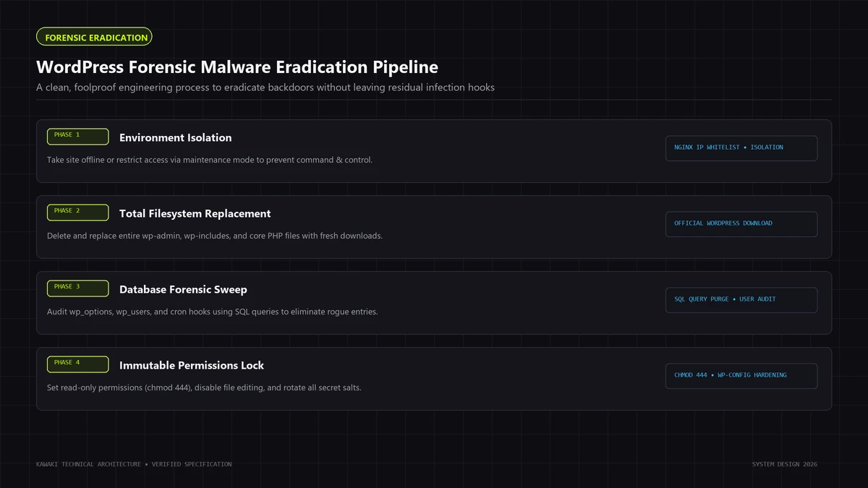Click the PHASE 2 label
Screen dimensions: 868x488
pos(78,213)
